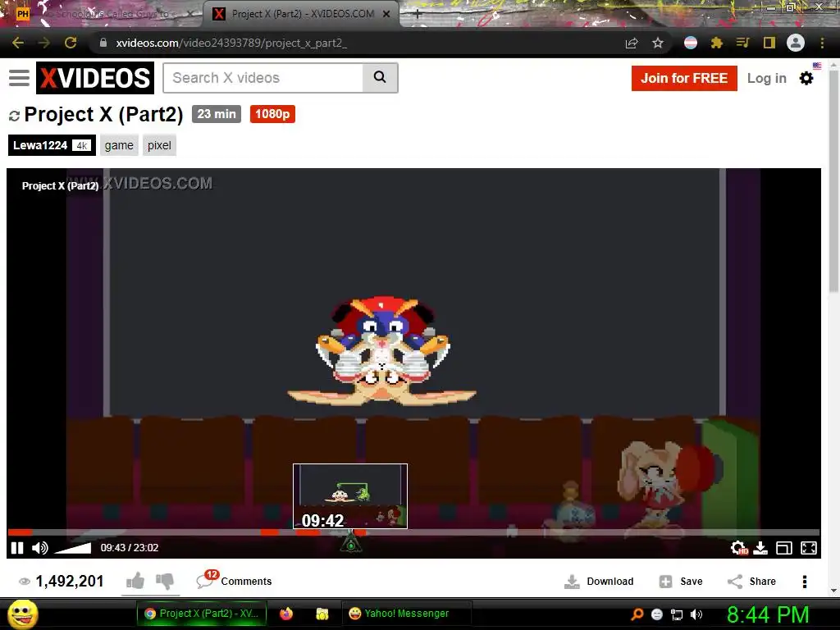Click the browser forward arrow

coord(44,43)
